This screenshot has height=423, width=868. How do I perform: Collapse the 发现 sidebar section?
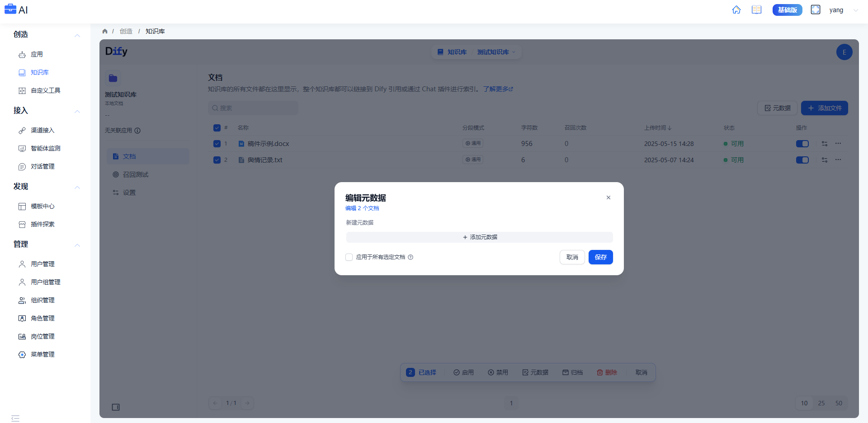pos(77,187)
